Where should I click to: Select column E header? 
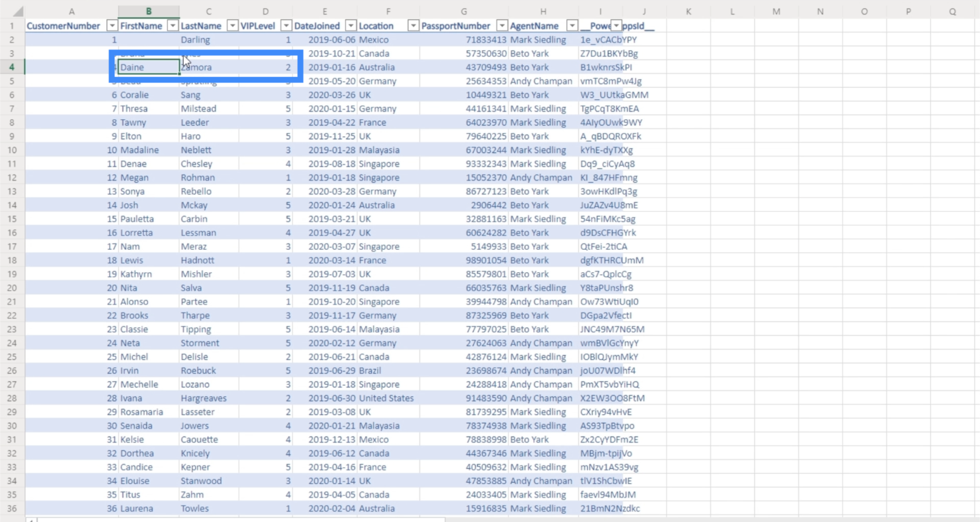point(325,11)
